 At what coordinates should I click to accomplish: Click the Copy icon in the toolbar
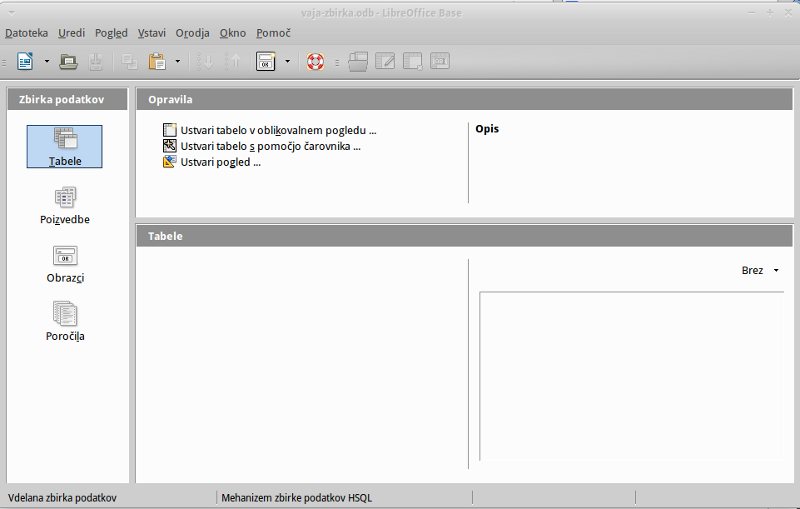coord(129,62)
